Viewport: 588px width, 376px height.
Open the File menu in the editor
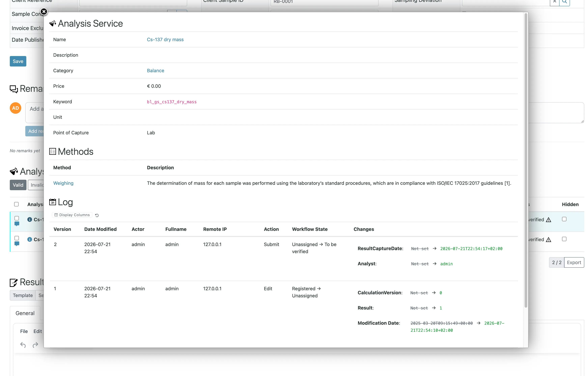pyautogui.click(x=24, y=331)
